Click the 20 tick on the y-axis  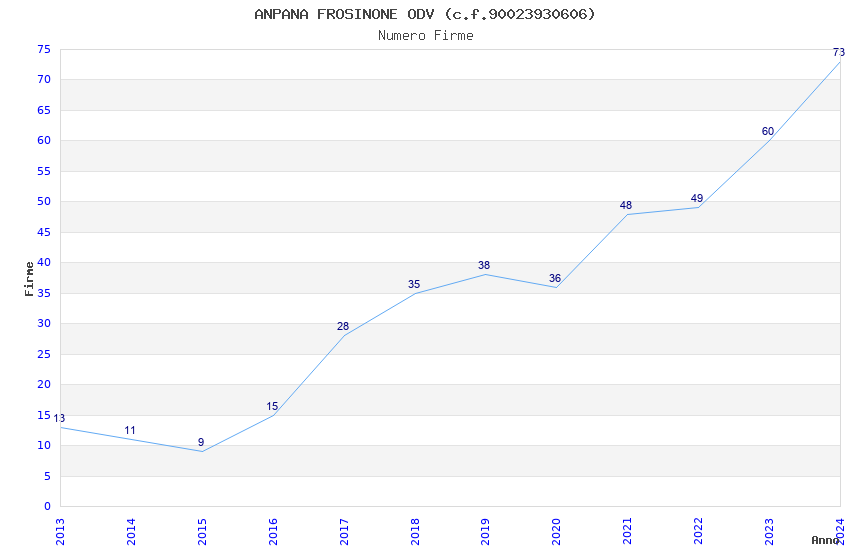44,384
